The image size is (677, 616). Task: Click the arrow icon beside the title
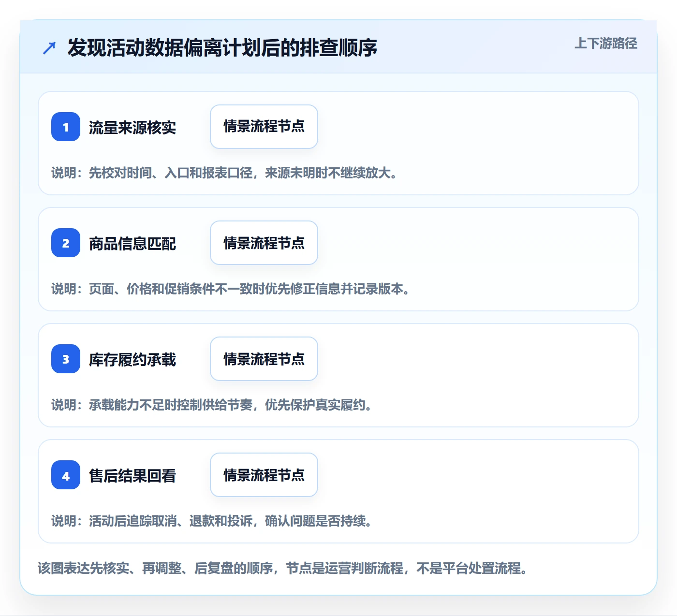(49, 48)
